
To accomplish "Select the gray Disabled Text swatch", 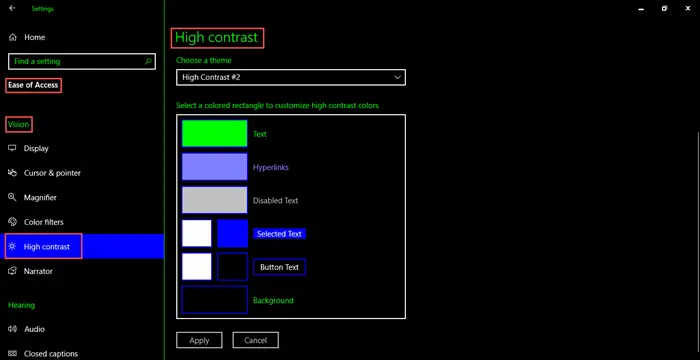I will [215, 200].
